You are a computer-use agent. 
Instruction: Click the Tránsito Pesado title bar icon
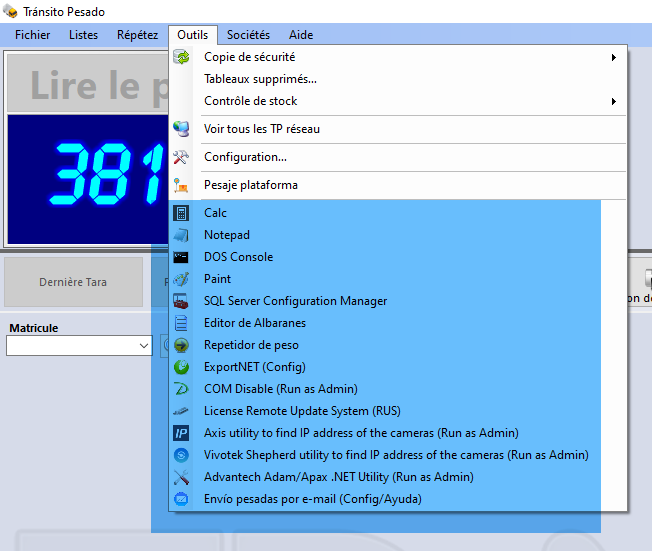coord(10,11)
